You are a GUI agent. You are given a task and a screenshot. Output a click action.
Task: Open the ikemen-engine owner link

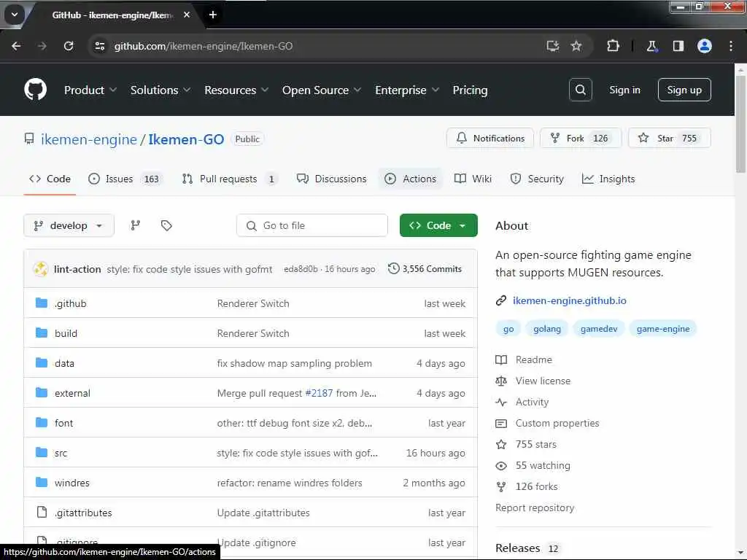[x=89, y=139]
